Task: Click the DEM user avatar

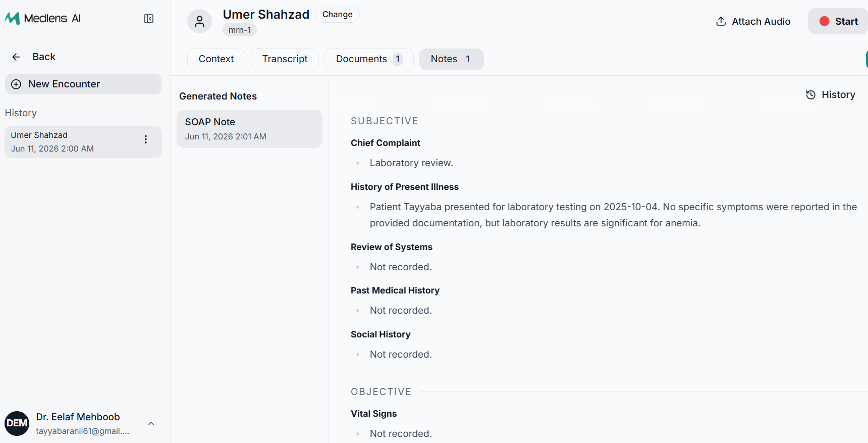Action: point(17,423)
